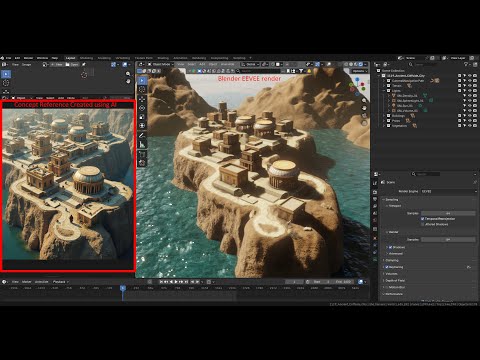Click the image editor zoom magnifier icon

pos(128,74)
